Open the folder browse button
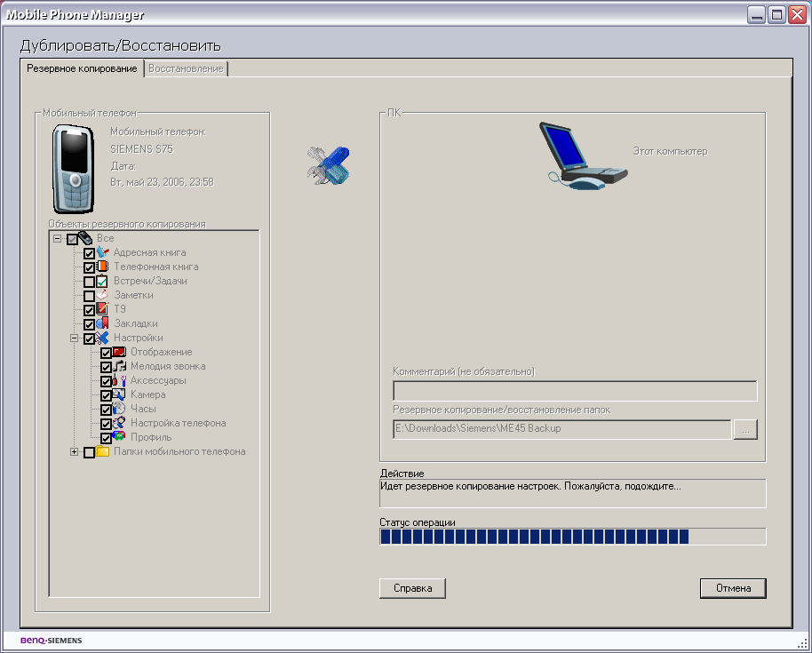Screen dimensions: 812x653 (x=745, y=429)
